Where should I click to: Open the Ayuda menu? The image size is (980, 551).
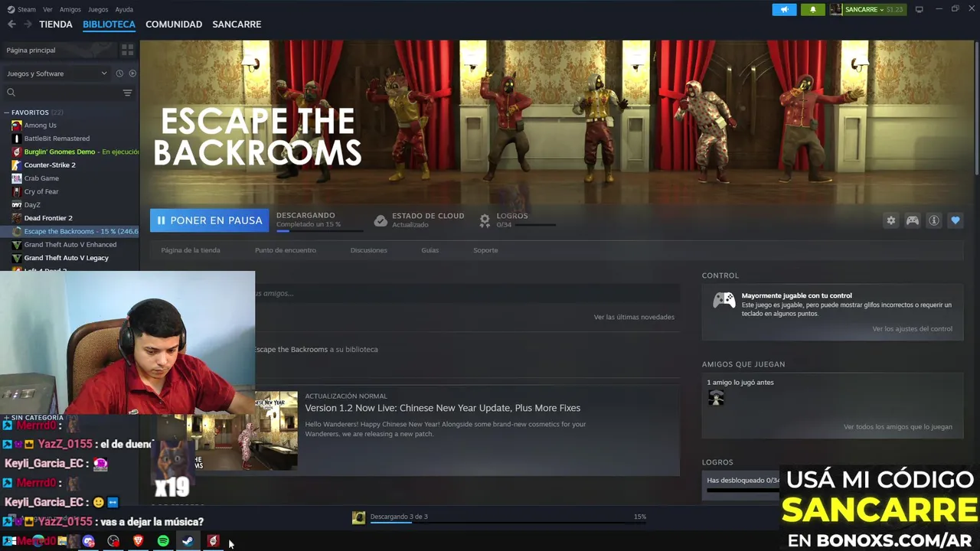124,9
